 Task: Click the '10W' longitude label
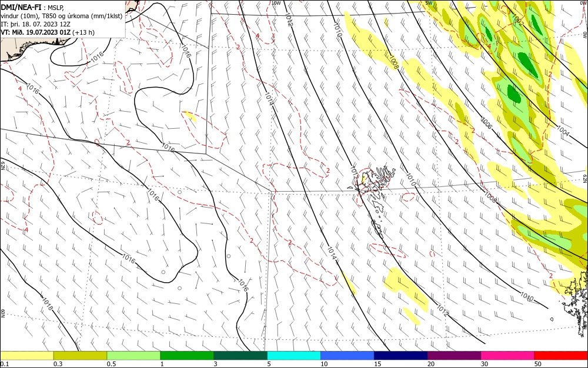tap(276, 3)
